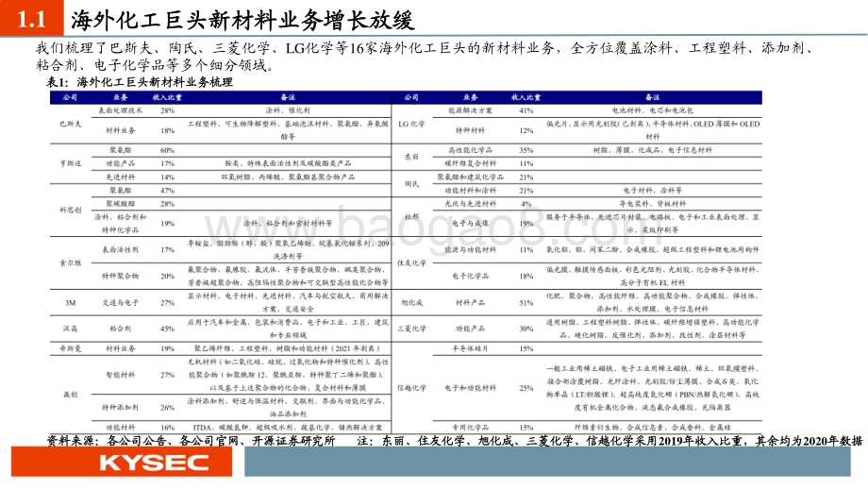Click the "16%" revenue share value
Screen dimensions: 868x489
[167, 428]
